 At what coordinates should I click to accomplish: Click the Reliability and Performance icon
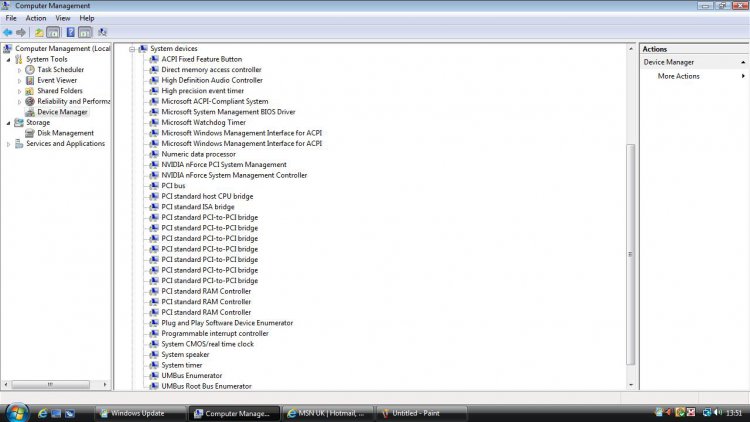pos(30,101)
